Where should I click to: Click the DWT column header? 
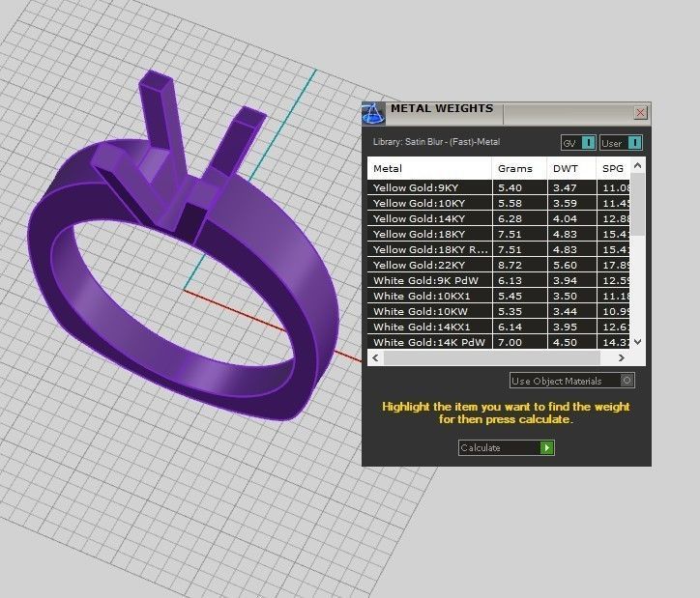click(x=571, y=168)
